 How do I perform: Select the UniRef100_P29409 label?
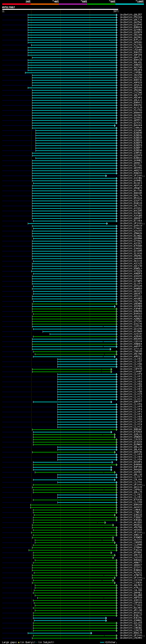[131, 48]
